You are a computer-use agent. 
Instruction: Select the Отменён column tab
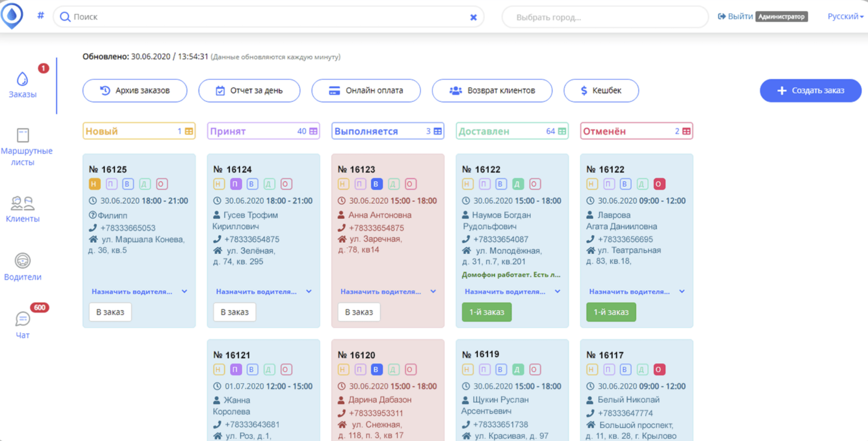tap(637, 131)
